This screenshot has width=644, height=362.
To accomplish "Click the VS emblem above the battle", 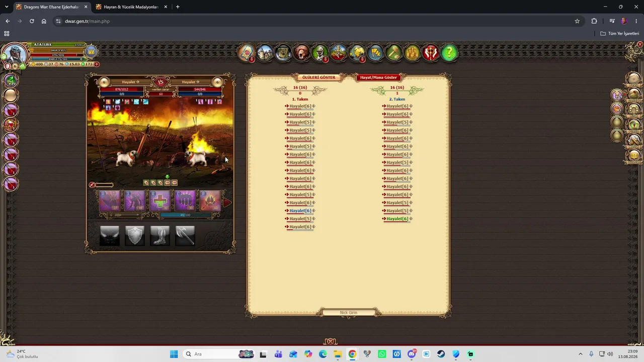I will click(x=160, y=82).
